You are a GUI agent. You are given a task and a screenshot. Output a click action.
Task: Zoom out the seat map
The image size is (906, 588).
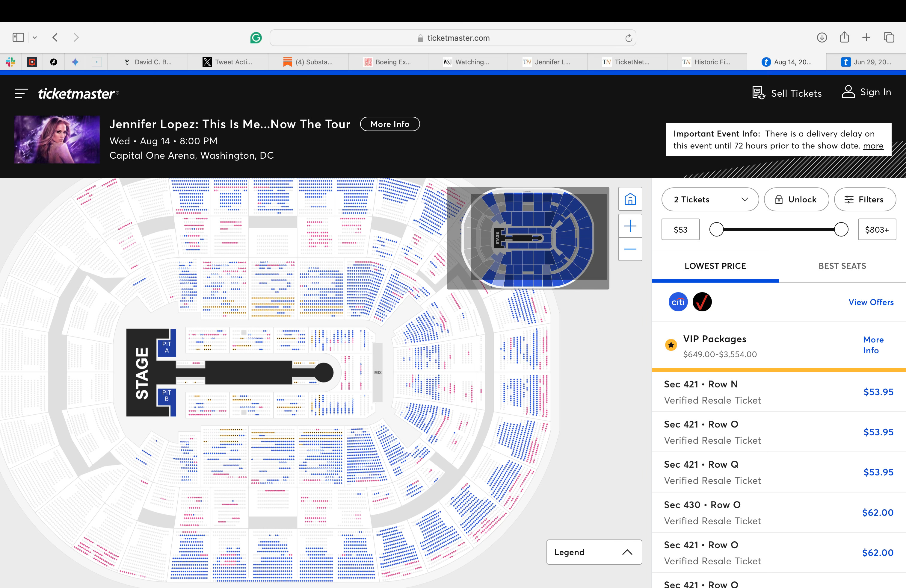(630, 249)
